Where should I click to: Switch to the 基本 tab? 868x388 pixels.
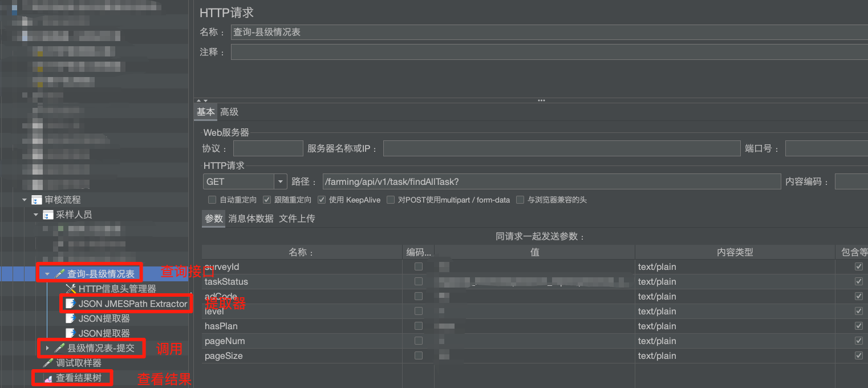coord(206,112)
